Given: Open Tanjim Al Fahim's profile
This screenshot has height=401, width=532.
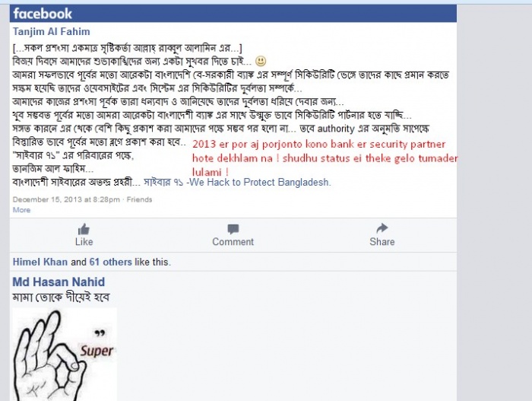Looking at the screenshot, I should pyautogui.click(x=52, y=32).
